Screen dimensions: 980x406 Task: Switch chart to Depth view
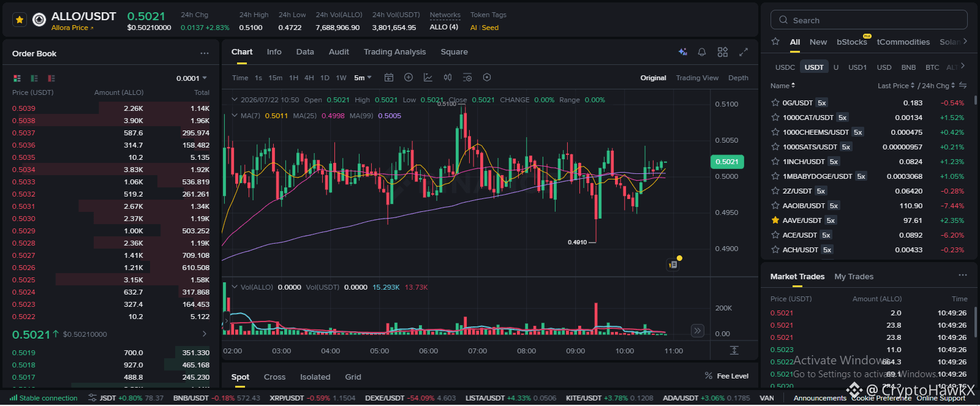(738, 78)
